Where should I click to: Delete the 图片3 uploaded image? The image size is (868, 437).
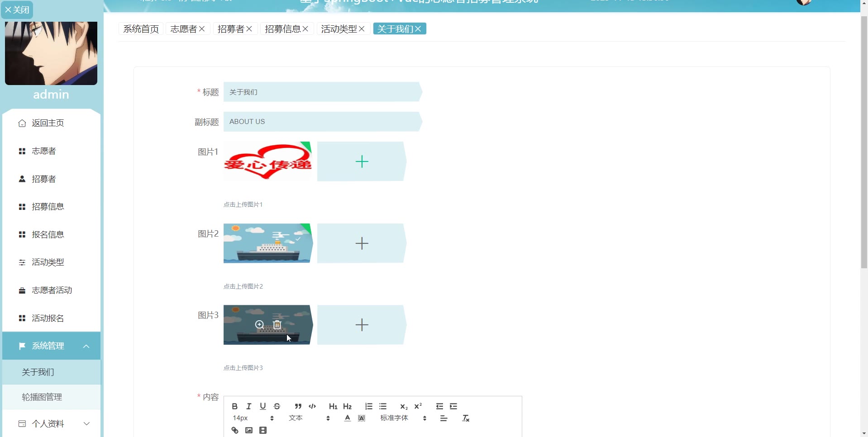coord(277,325)
